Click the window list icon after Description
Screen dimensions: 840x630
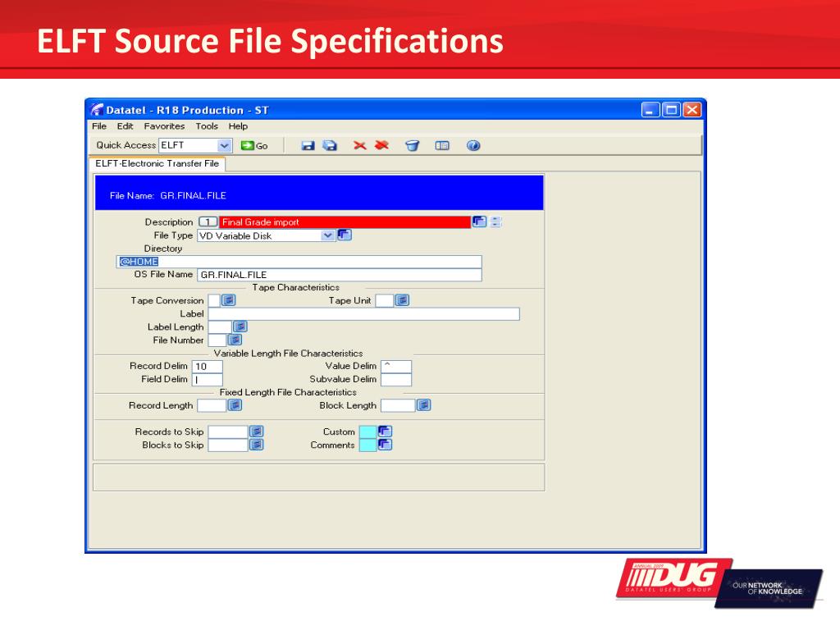click(x=496, y=221)
